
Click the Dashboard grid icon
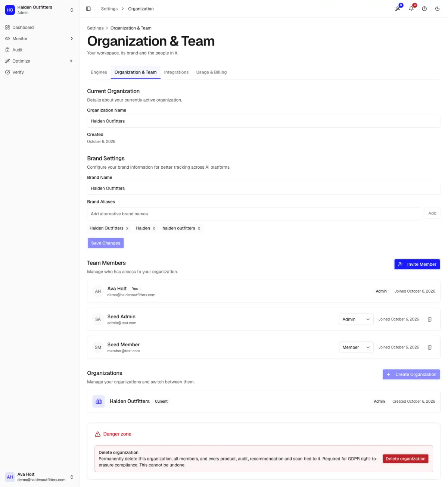[7, 27]
